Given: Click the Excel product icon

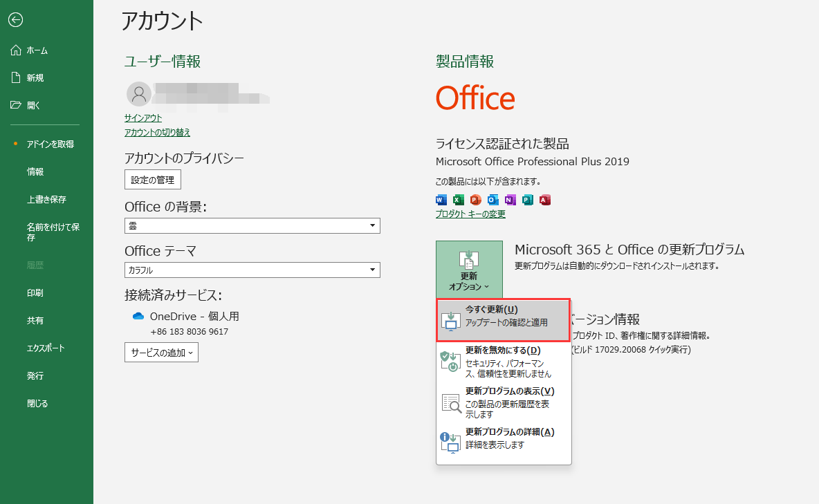Looking at the screenshot, I should pos(458,200).
